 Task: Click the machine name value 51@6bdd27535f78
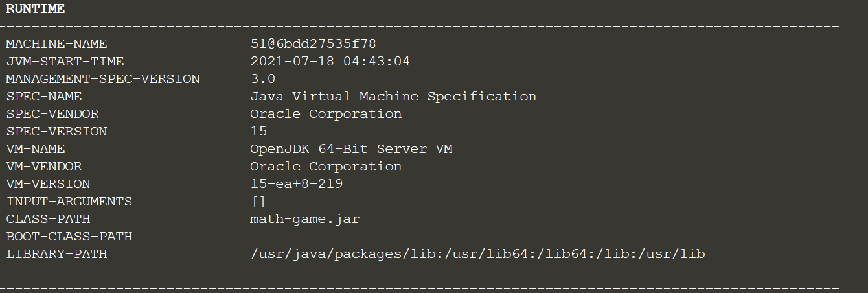click(x=313, y=44)
